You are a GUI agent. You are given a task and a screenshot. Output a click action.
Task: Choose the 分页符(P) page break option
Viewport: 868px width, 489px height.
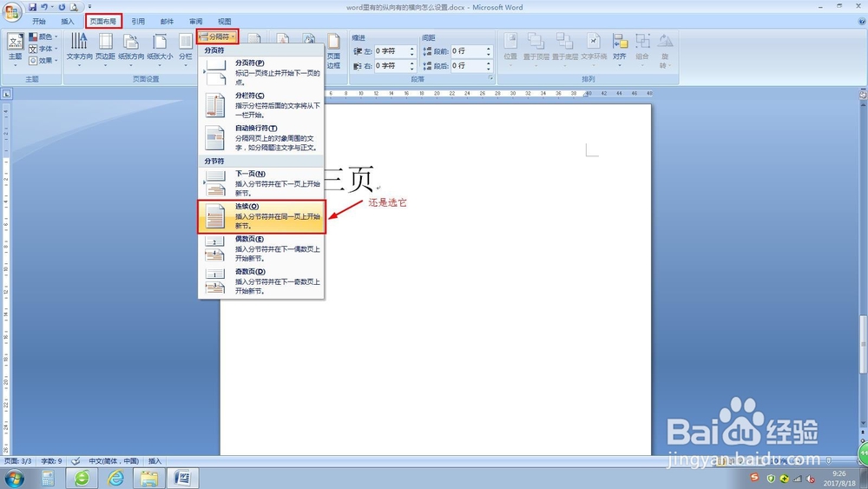[x=261, y=72]
